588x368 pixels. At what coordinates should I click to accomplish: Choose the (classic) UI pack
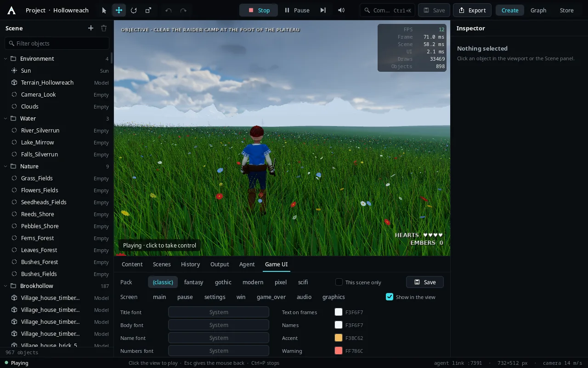click(x=163, y=282)
